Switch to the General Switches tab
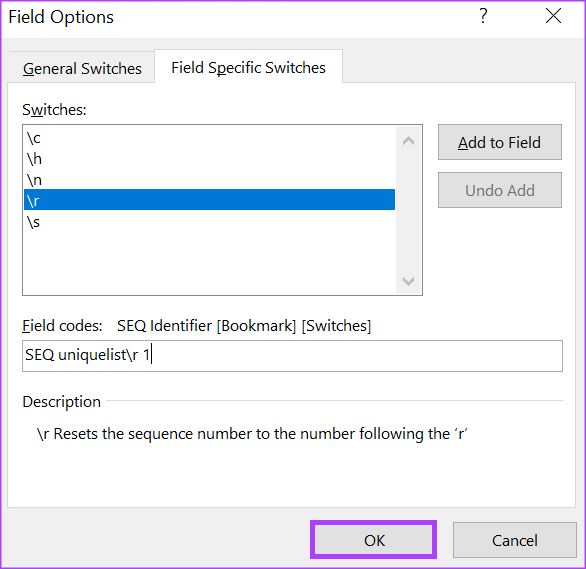This screenshot has height=569, width=586. click(x=82, y=68)
